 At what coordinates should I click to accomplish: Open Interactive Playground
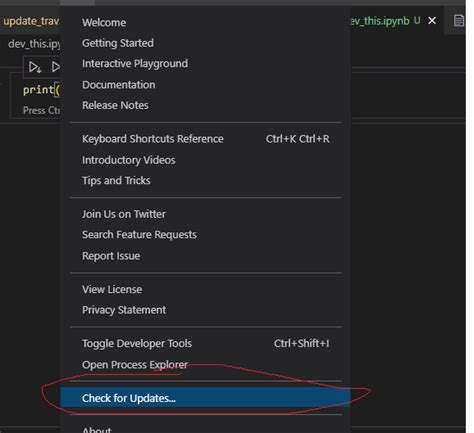click(205, 64)
